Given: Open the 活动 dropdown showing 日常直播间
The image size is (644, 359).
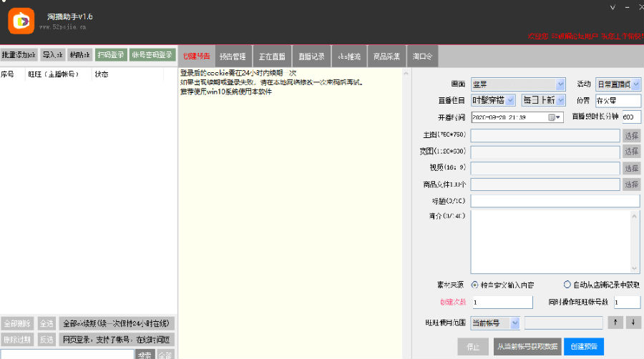Looking at the screenshot, I should (x=618, y=84).
